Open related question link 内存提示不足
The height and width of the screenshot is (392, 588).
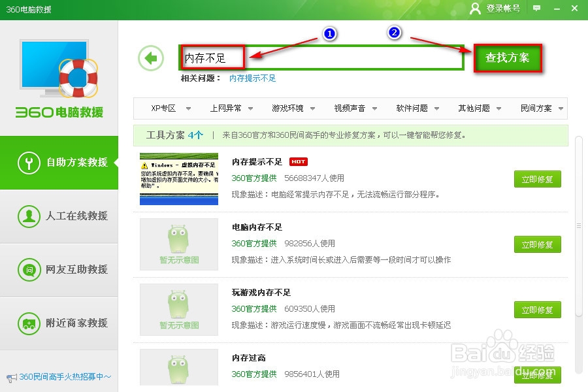[252, 78]
